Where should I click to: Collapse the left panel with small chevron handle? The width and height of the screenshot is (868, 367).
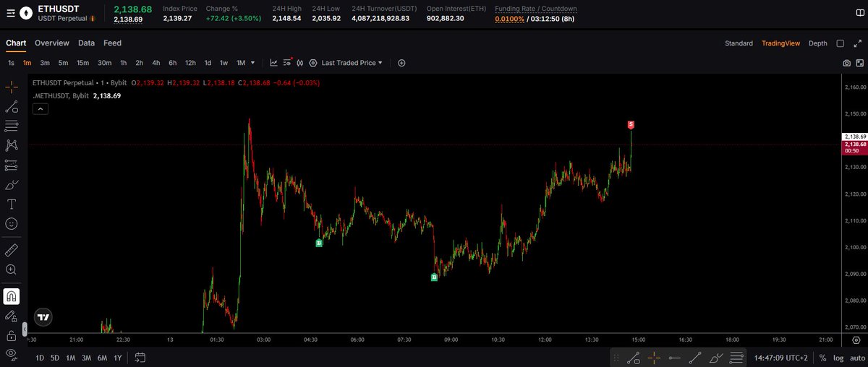tap(25, 329)
